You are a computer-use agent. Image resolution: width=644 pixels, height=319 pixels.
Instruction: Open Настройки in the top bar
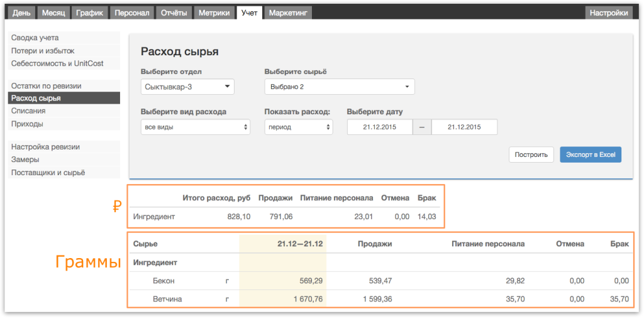tap(609, 13)
